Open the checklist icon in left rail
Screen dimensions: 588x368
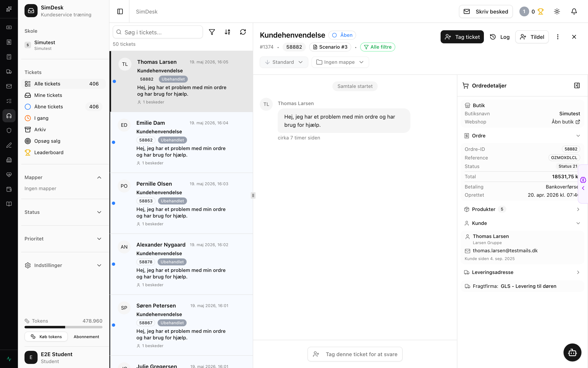click(x=9, y=101)
